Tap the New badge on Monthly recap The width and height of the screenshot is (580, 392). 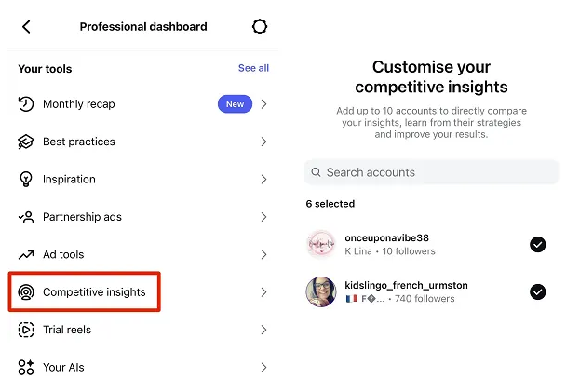coord(235,104)
